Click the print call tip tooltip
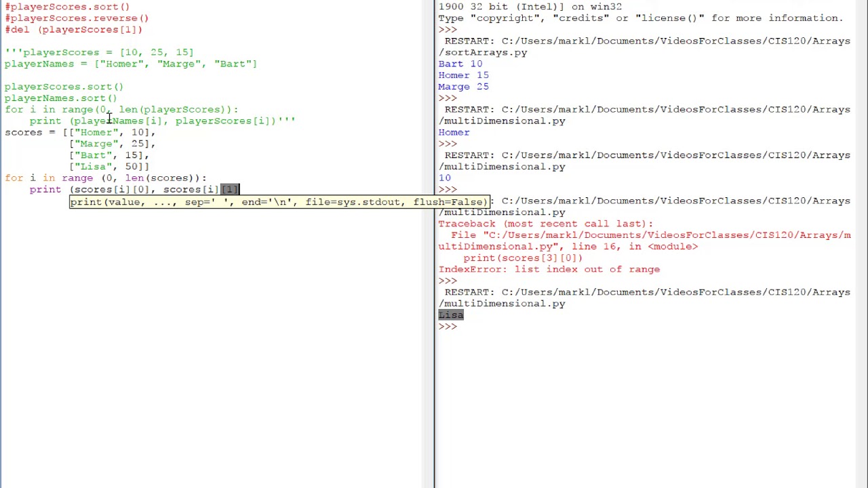The image size is (868, 488). coord(279,202)
